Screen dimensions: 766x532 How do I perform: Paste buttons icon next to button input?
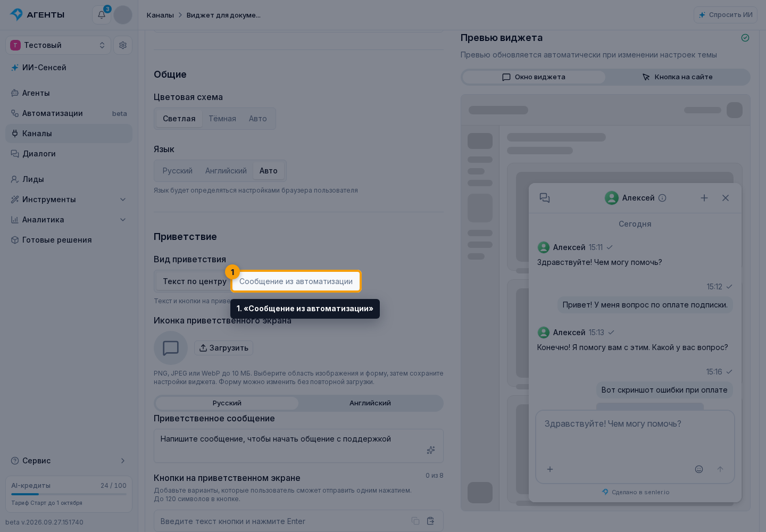pyautogui.click(x=431, y=521)
